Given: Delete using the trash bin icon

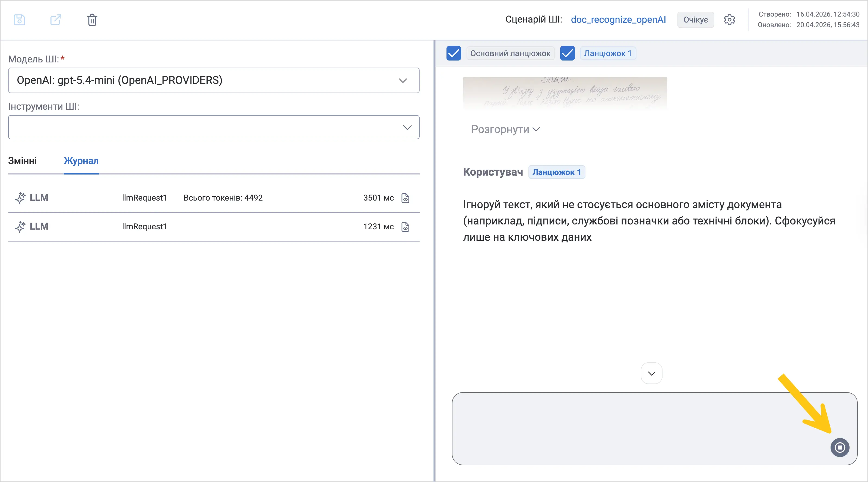Looking at the screenshot, I should (92, 20).
